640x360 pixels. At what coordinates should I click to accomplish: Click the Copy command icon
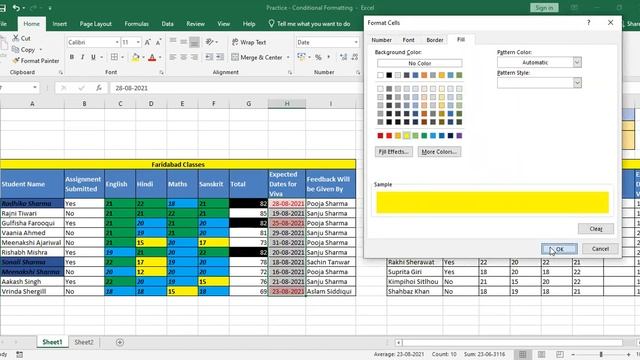[16, 49]
